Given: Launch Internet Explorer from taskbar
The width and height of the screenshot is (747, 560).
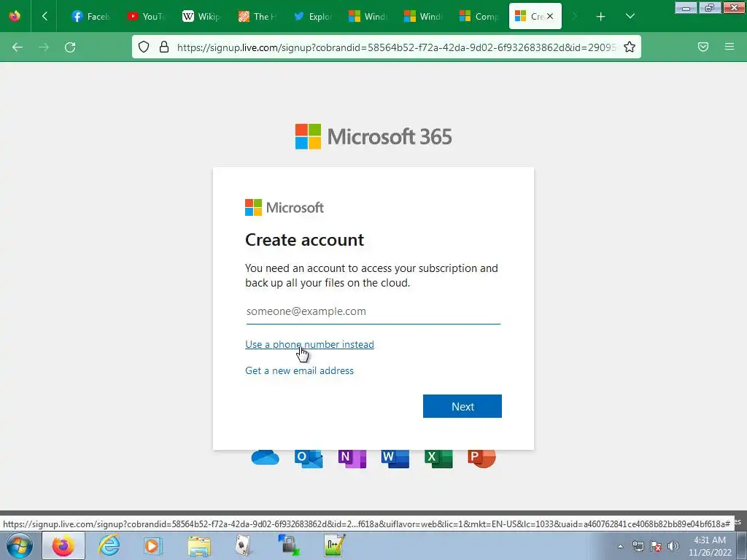Looking at the screenshot, I should (x=109, y=545).
